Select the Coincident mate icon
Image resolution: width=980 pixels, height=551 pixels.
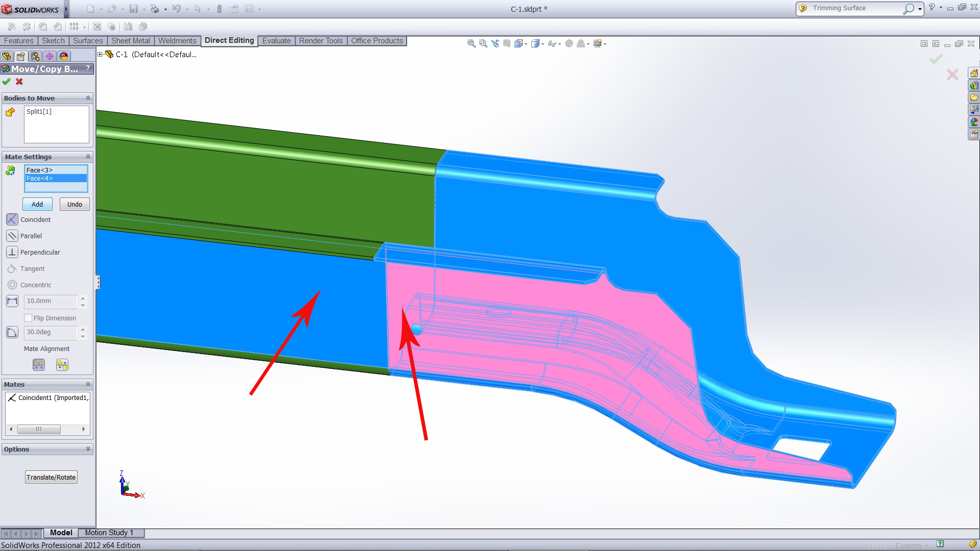click(12, 219)
